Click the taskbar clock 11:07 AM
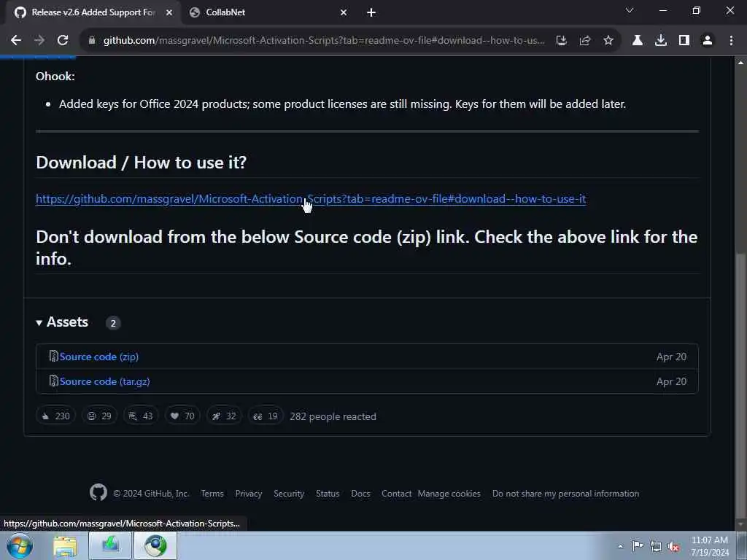This screenshot has height=560, width=747. pyautogui.click(x=709, y=546)
